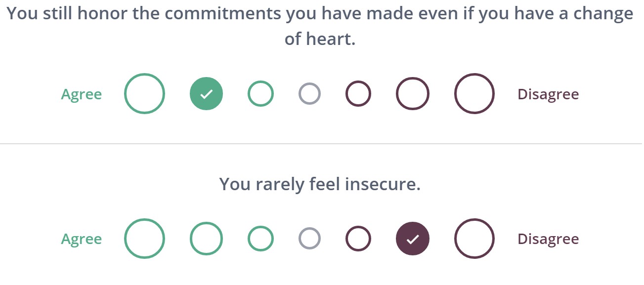Click Agree label beside commitments statement options

(82, 94)
